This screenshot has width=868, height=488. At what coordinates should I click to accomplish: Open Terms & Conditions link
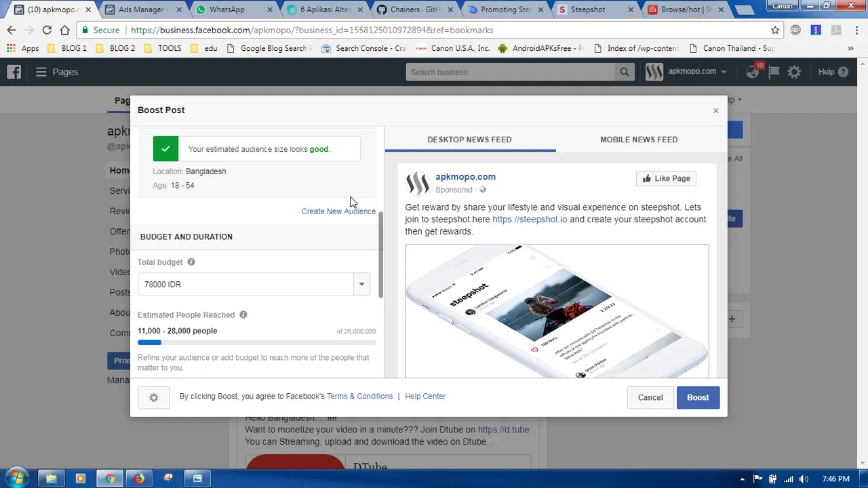pyautogui.click(x=359, y=396)
